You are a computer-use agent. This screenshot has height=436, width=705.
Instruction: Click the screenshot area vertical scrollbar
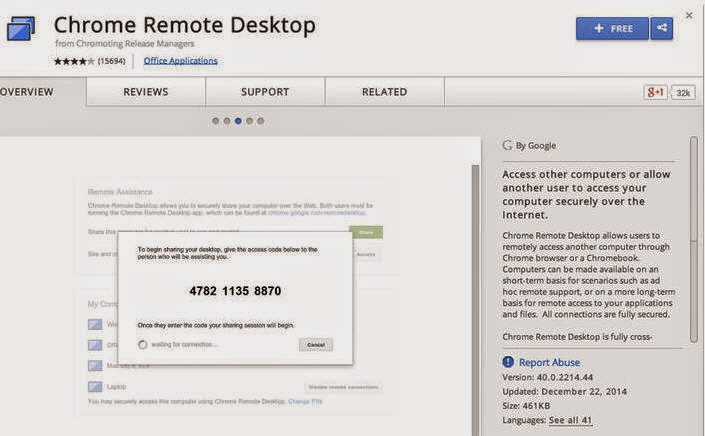coord(476,300)
